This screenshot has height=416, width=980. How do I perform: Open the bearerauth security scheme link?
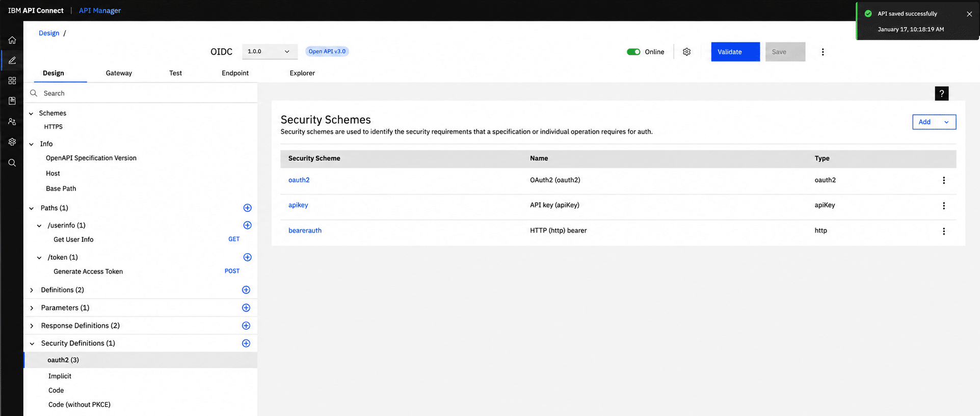(305, 230)
